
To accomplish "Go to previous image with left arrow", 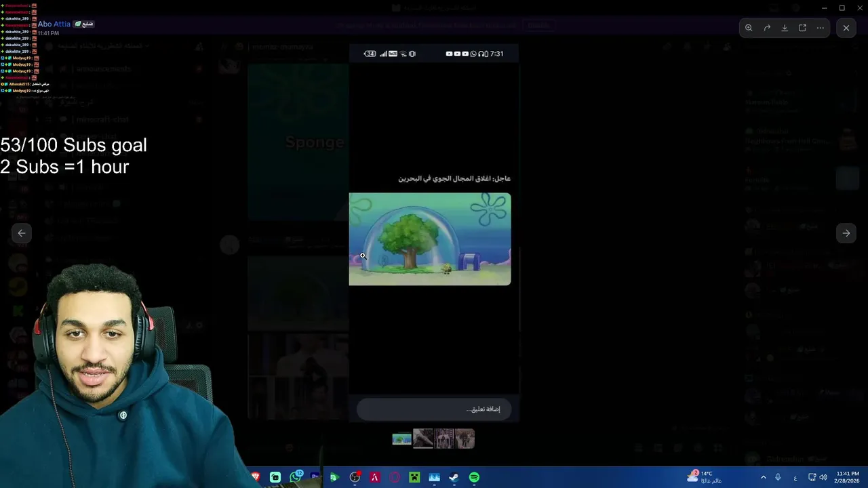I will (22, 233).
